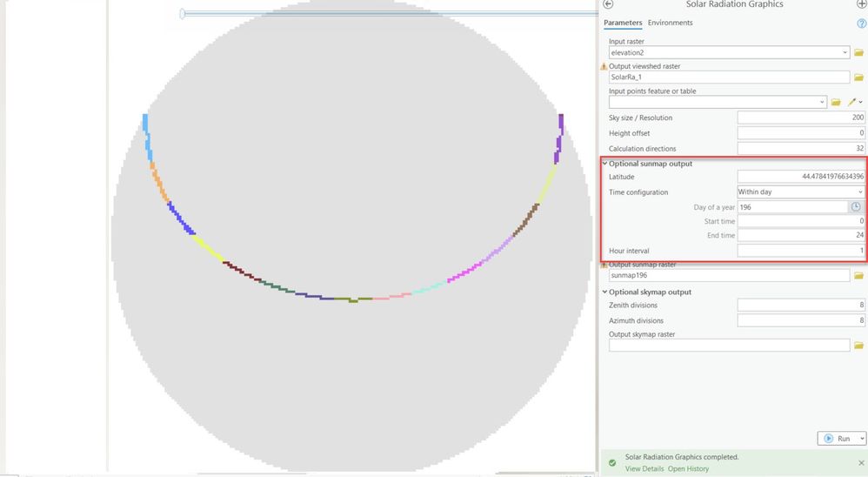The height and width of the screenshot is (477, 868).
Task: Add tool to favorites with plus icon
Action: click(x=862, y=3)
